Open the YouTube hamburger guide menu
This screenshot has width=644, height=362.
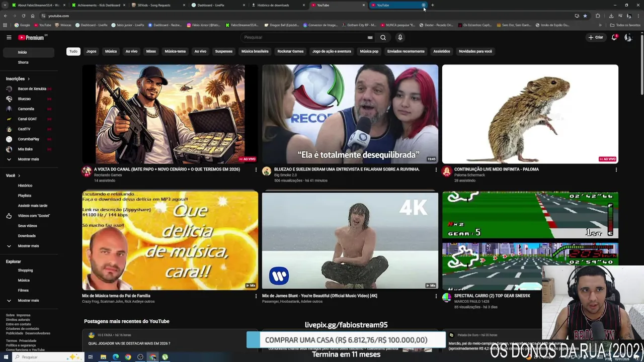pos(9,37)
